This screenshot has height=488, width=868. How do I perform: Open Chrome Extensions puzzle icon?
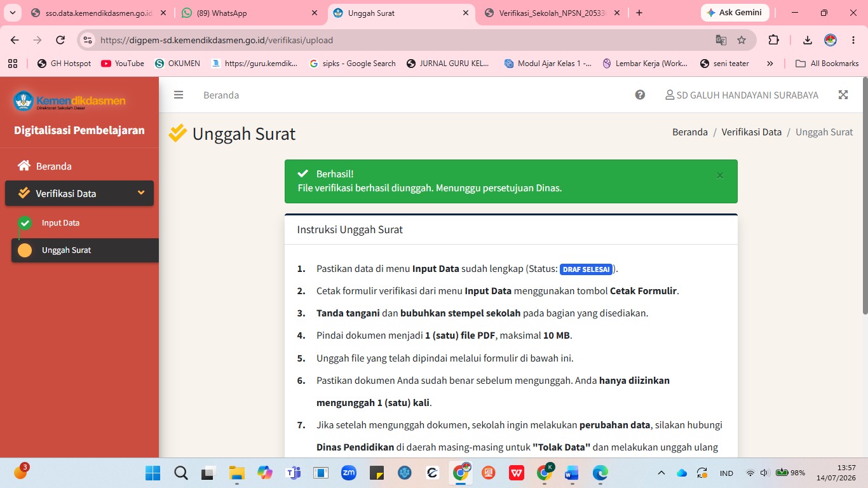[x=773, y=40]
